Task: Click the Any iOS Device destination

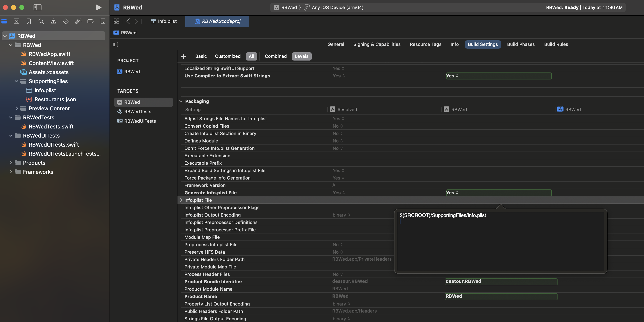Action: [337, 7]
